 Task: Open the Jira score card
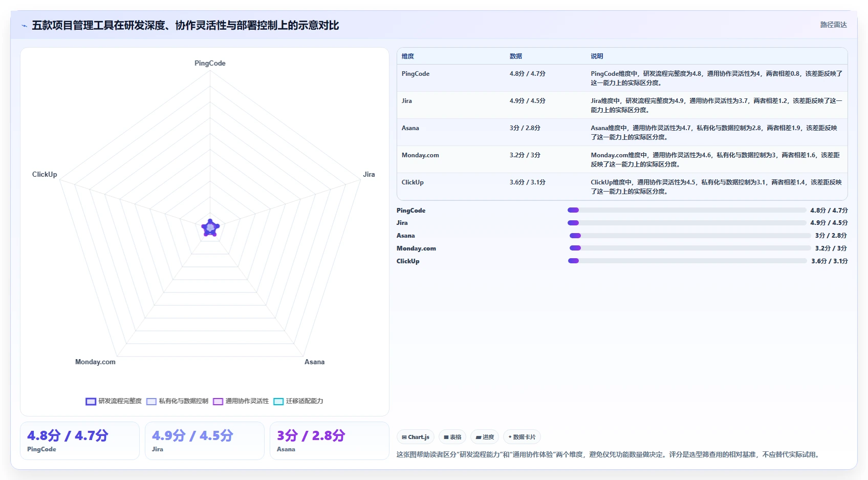[205, 441]
